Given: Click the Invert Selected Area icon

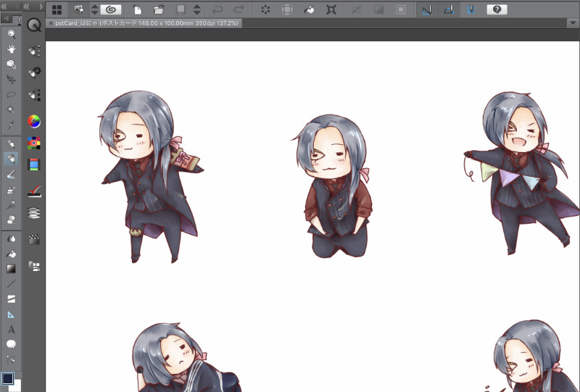Looking at the screenshot, I should coord(378,9).
